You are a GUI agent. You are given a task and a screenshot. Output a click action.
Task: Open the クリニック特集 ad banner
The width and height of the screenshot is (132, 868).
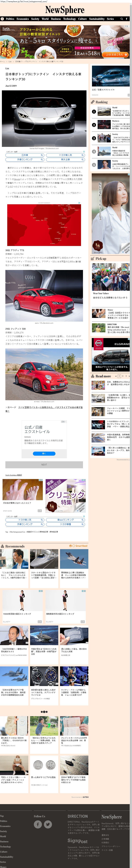coord(66,496)
